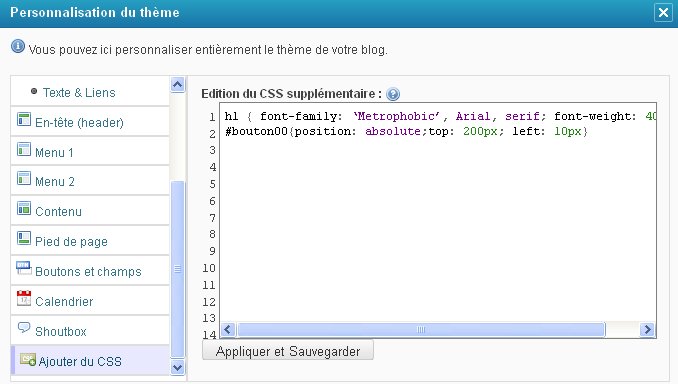Click the blue info icon beside intro text
This screenshot has height=384, width=678.
[x=18, y=46]
